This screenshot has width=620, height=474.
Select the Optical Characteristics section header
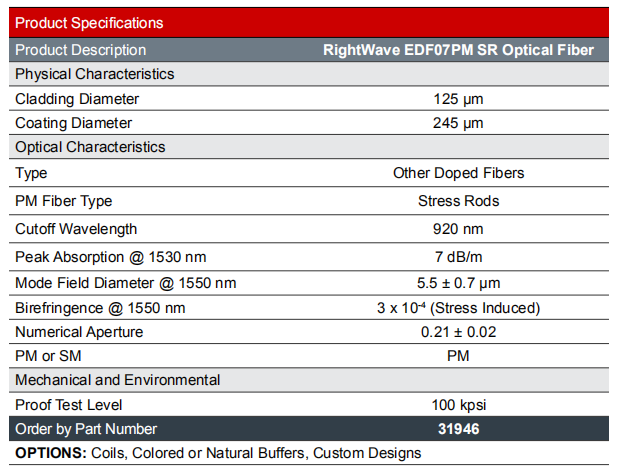point(90,147)
